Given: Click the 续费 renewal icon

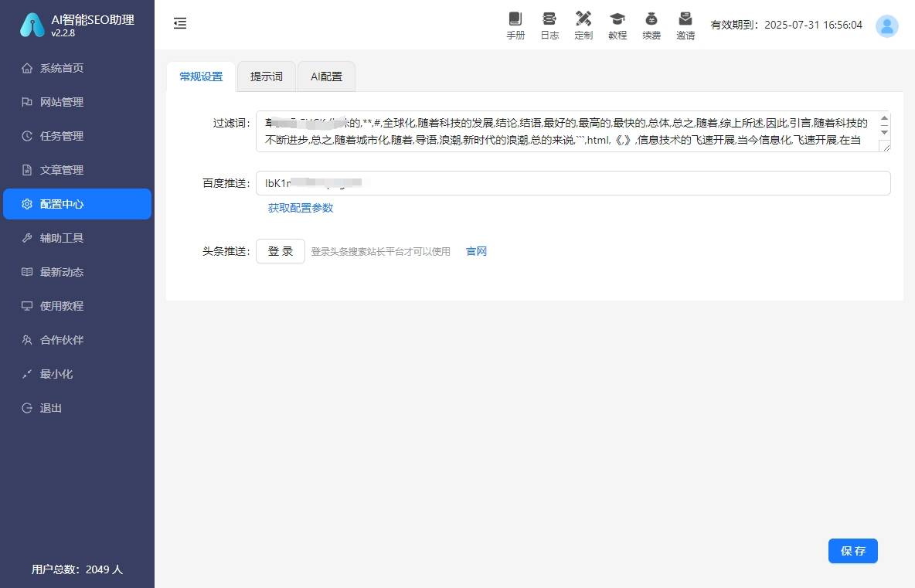Looking at the screenshot, I should (x=651, y=25).
